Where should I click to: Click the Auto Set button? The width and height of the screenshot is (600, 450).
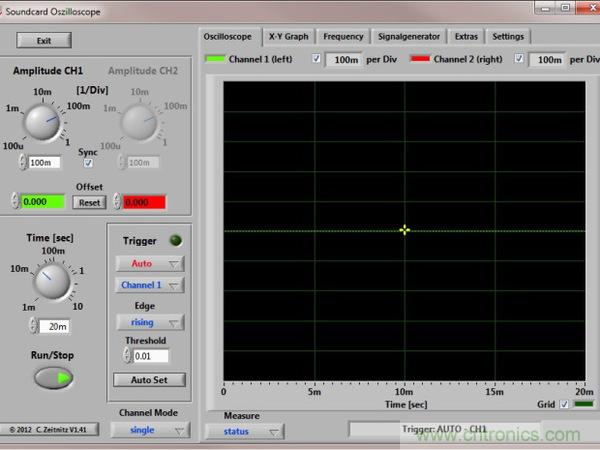pos(149,380)
